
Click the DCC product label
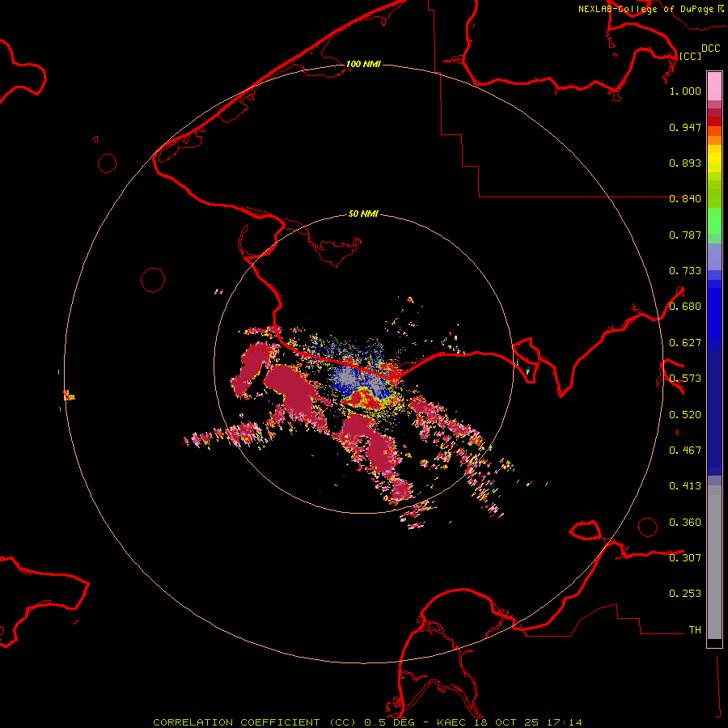click(710, 49)
